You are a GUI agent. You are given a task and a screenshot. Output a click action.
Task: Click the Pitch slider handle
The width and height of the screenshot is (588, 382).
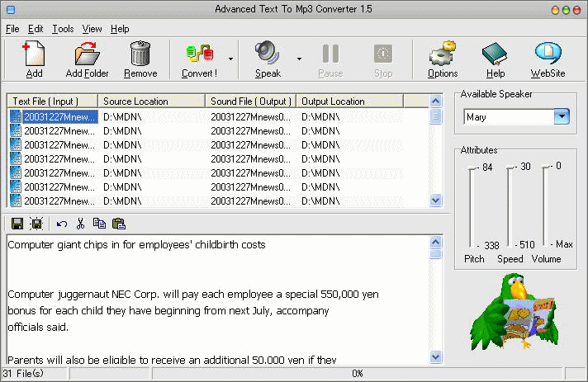point(472,167)
